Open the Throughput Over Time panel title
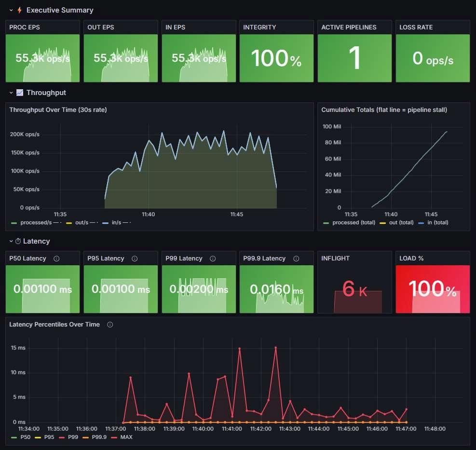This screenshot has width=476, height=450. tap(58, 110)
